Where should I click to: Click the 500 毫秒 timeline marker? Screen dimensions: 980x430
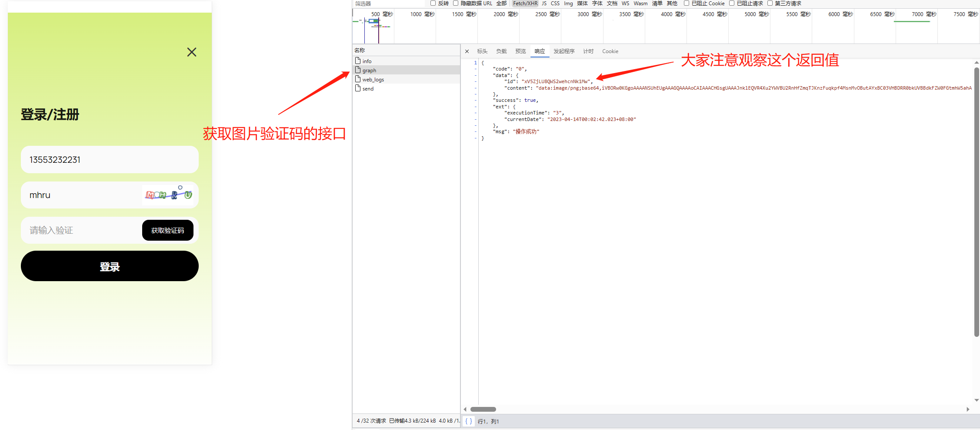click(382, 14)
